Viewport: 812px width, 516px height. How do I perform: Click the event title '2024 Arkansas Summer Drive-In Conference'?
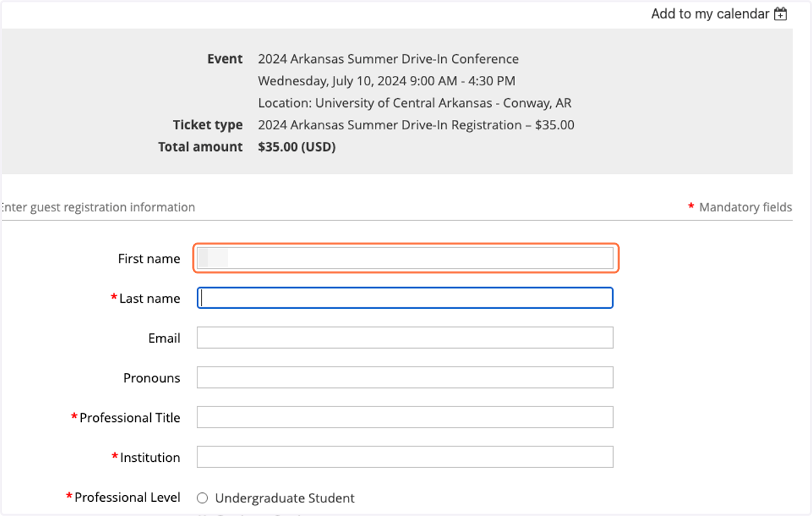[388, 59]
